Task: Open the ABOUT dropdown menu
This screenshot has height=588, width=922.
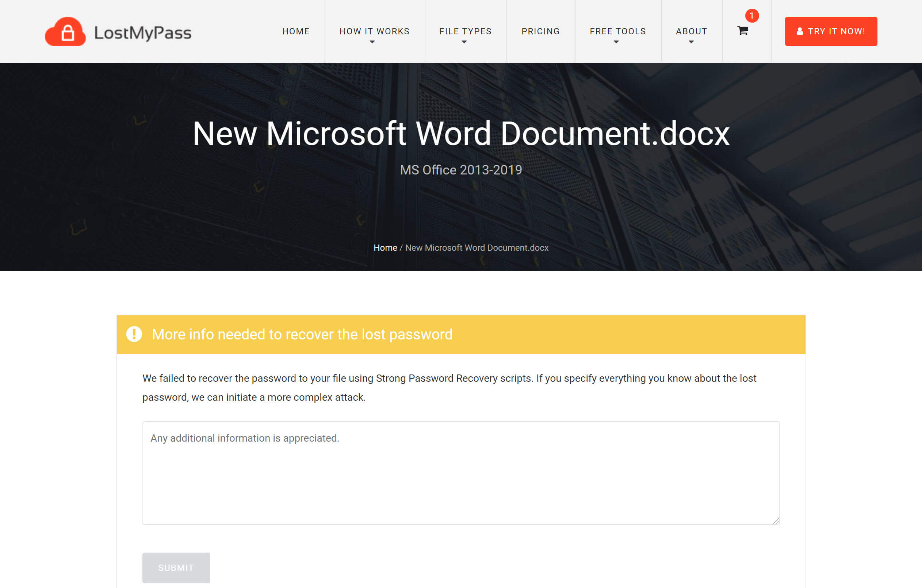Action: click(692, 32)
